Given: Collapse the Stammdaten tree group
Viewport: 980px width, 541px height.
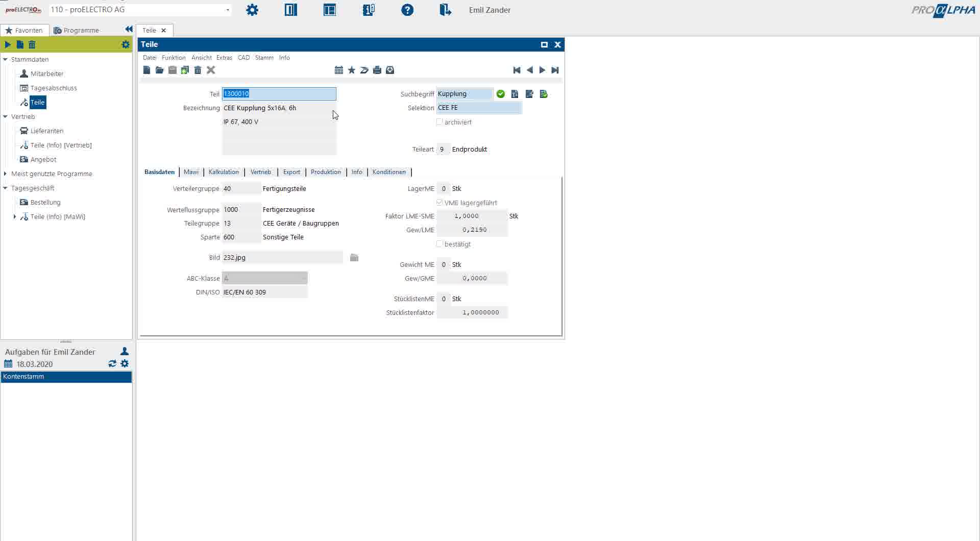Looking at the screenshot, I should (x=6, y=59).
